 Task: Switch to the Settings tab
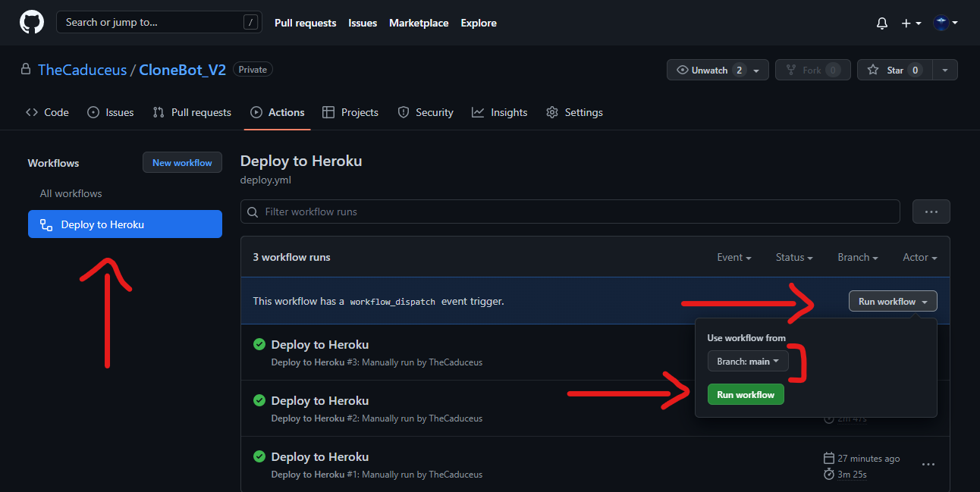pos(574,112)
